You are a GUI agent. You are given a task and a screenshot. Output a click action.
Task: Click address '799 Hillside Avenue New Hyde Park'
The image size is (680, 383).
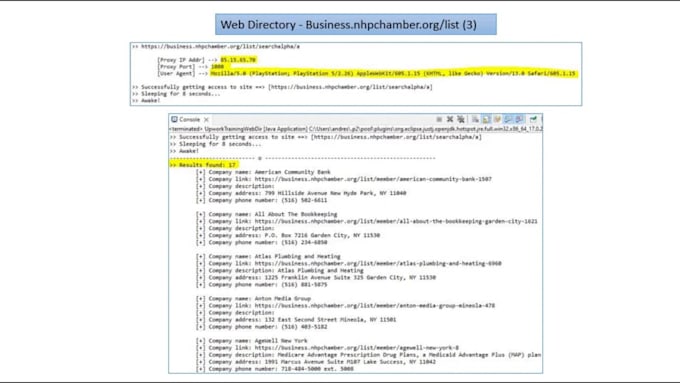pyautogui.click(x=336, y=193)
